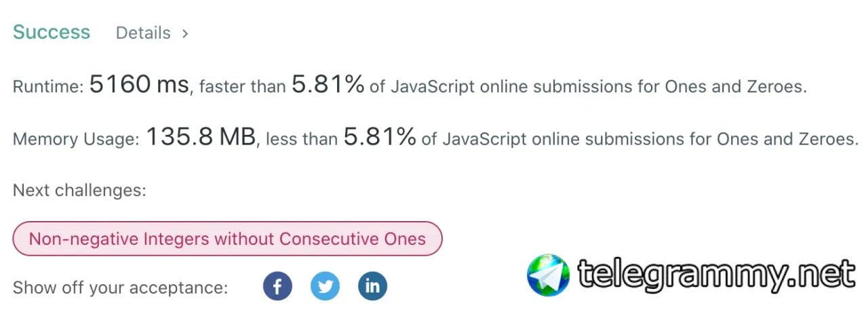Screen dimensions: 868x316
Task: Select the 5160 ms runtime value
Action: [x=139, y=84]
